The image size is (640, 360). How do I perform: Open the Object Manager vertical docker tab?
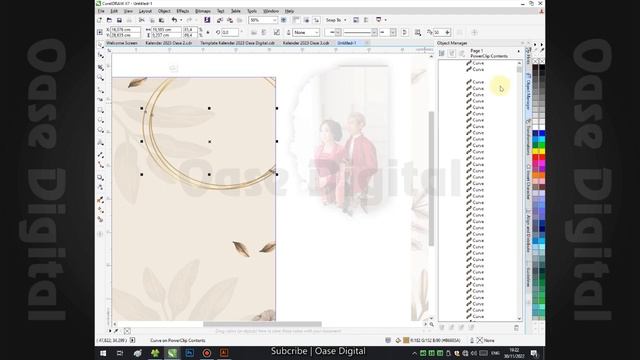point(528,91)
